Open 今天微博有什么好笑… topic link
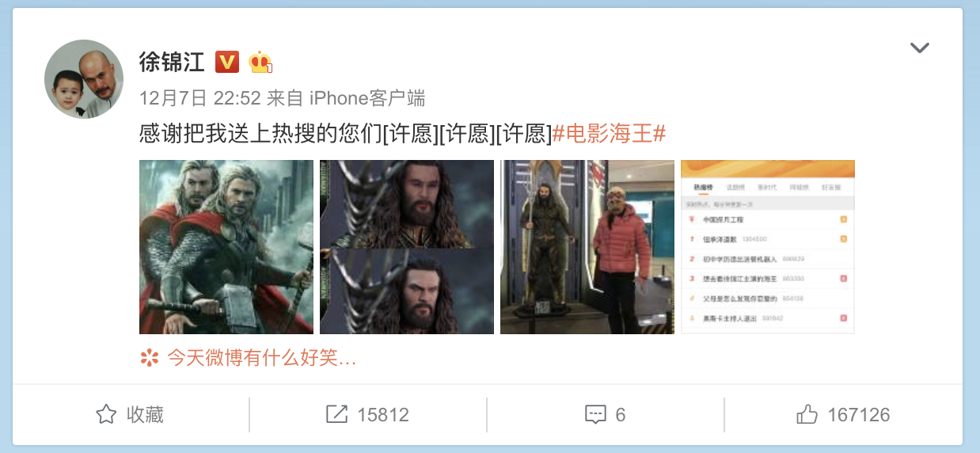The image size is (980, 453). pos(262,359)
